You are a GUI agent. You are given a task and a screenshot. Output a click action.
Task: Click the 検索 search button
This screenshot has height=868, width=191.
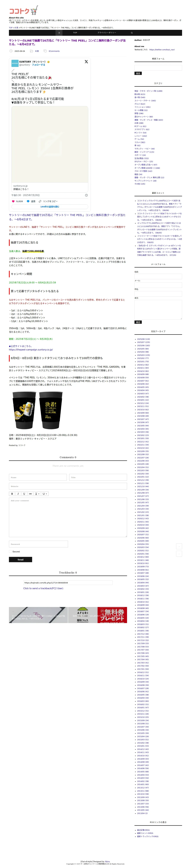point(138,73)
